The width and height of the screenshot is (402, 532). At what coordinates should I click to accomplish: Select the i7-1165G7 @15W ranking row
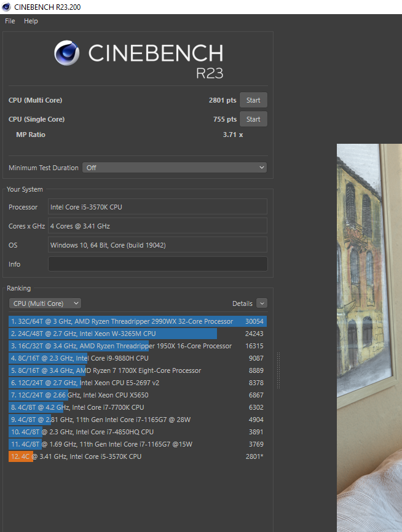pos(138,444)
